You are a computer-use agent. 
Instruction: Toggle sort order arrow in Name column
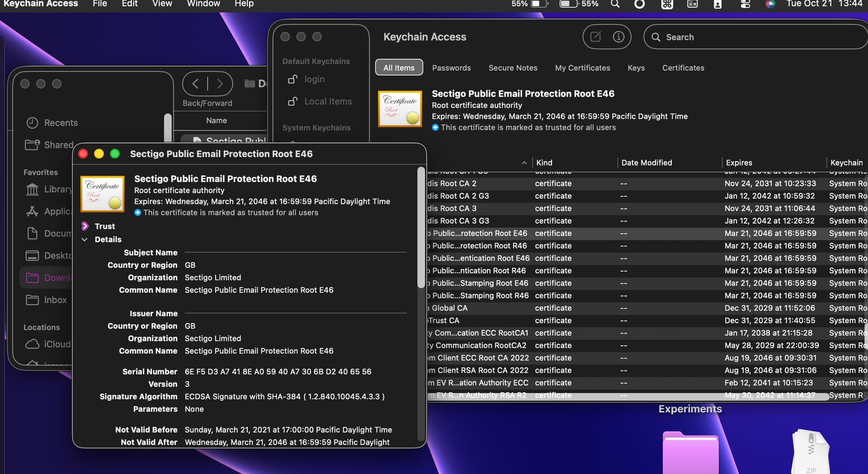tap(524, 163)
